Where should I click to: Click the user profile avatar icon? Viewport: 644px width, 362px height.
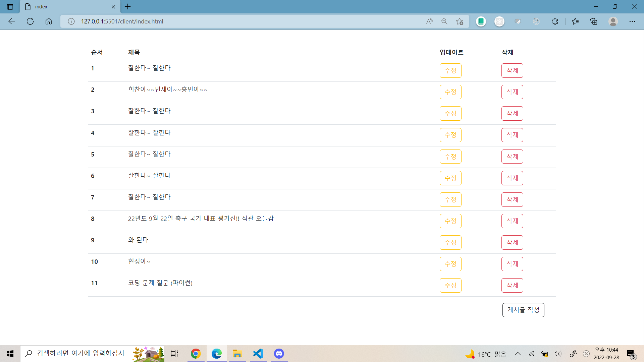pos(613,21)
